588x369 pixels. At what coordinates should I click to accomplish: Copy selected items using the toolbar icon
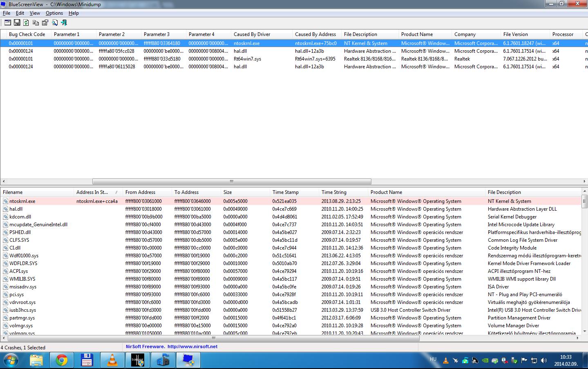point(36,22)
